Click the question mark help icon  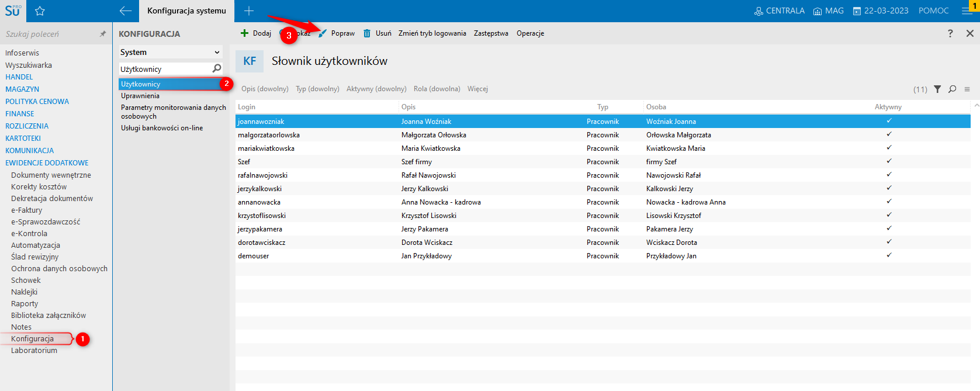click(950, 33)
